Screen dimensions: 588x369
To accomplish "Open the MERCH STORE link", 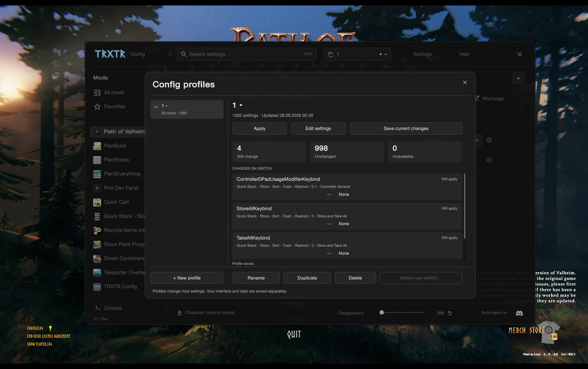I will 527,331.
